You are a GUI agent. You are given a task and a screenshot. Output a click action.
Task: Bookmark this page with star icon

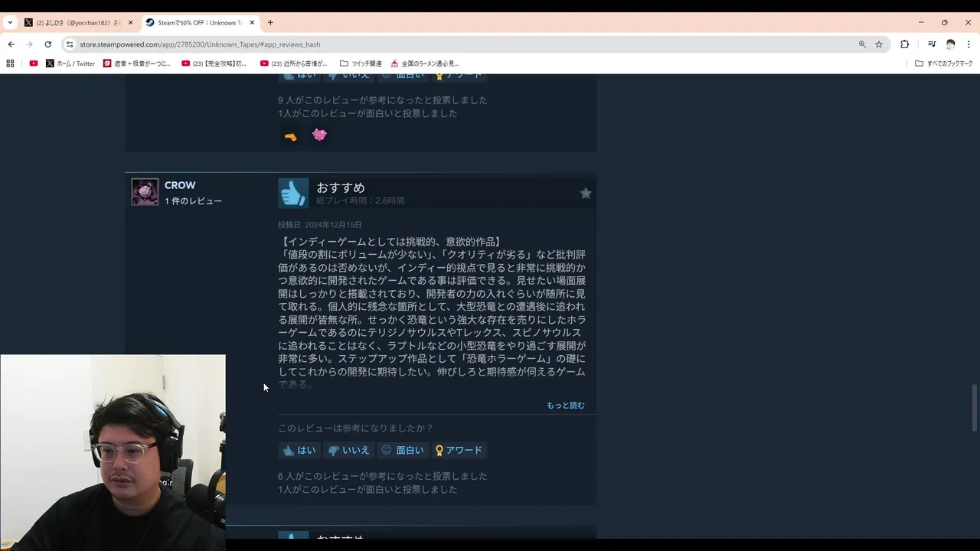tap(879, 44)
